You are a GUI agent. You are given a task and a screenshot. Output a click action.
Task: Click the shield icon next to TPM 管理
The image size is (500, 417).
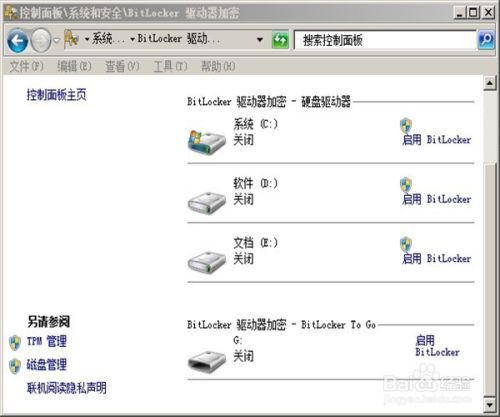15,343
